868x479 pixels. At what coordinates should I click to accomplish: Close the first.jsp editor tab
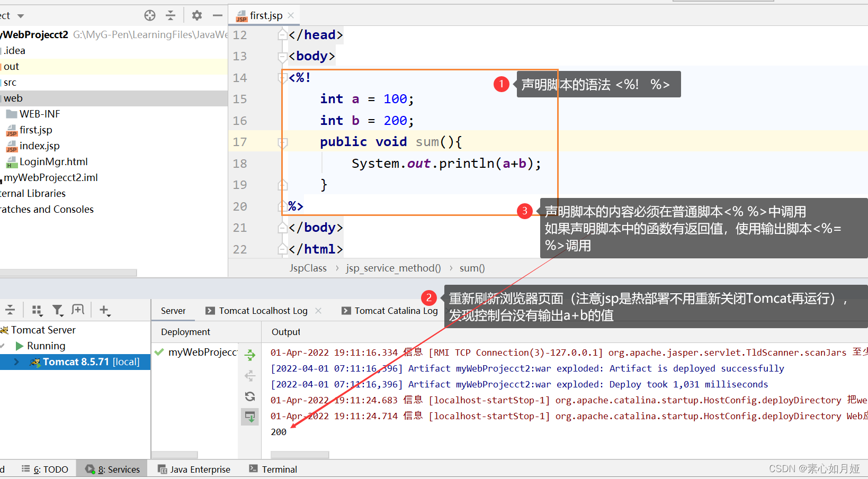[291, 15]
